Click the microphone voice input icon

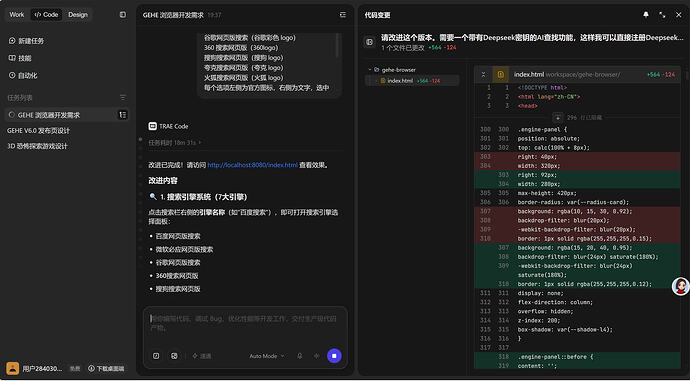(x=300, y=356)
